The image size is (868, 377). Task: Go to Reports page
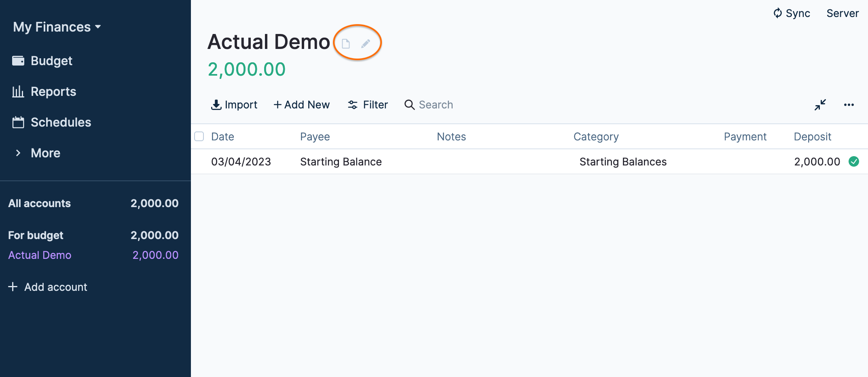tap(53, 91)
